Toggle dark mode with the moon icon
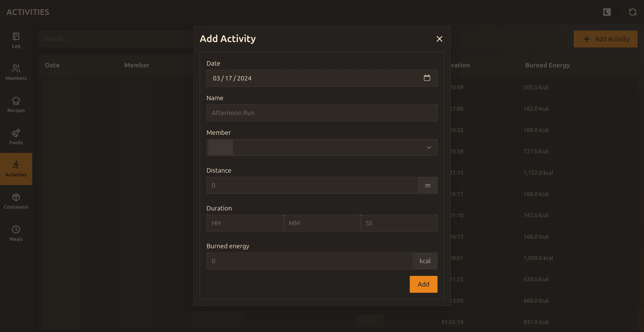Viewport: 644px width, 332px height. (x=607, y=12)
